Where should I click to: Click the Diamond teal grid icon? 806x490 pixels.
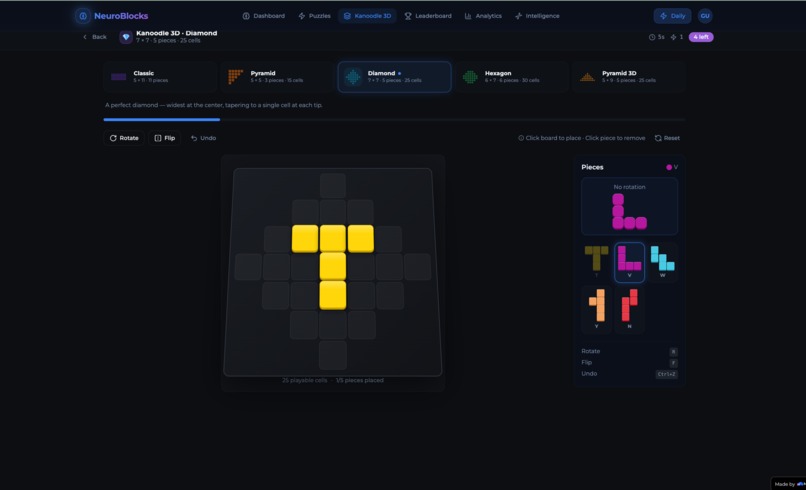[353, 77]
